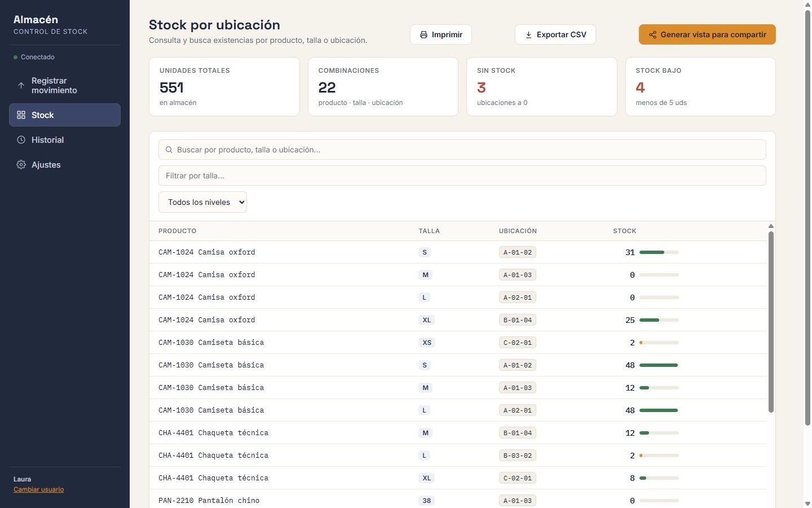This screenshot has height=508, width=812.
Task: Click the TALLA column header
Action: tap(429, 231)
